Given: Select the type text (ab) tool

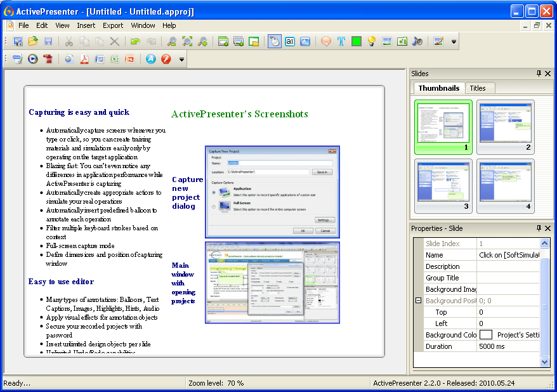Looking at the screenshot, I should [x=290, y=41].
